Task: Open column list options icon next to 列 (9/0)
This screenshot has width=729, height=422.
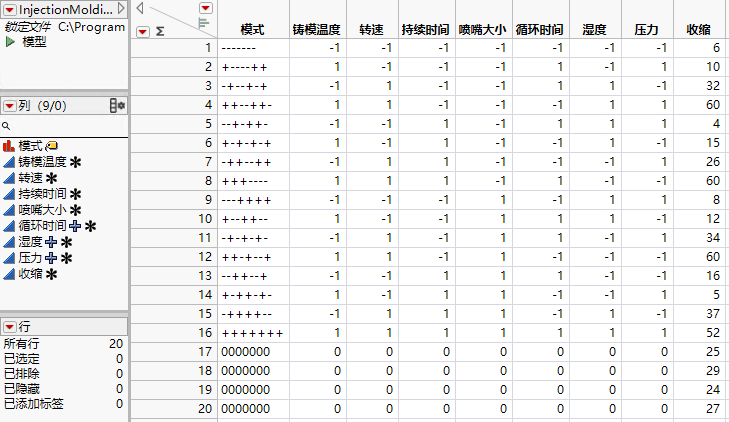Action: point(118,106)
